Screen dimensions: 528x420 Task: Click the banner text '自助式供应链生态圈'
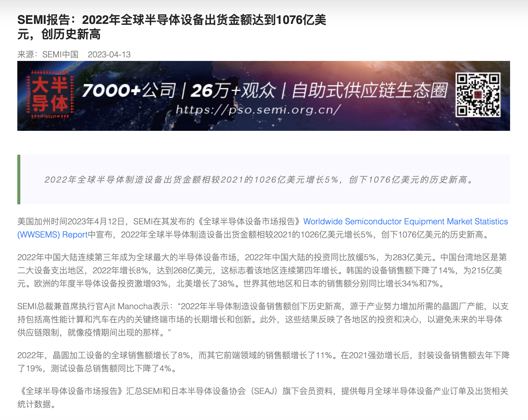pyautogui.click(x=370, y=90)
